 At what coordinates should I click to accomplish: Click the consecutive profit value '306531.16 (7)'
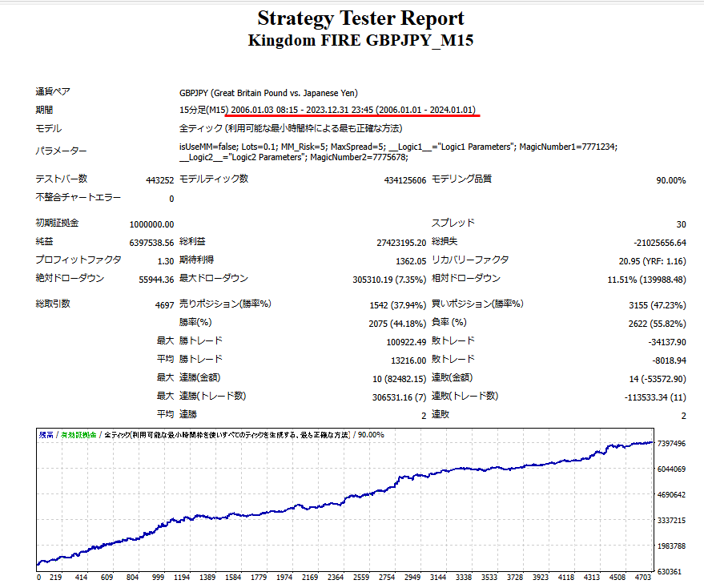pos(399,397)
